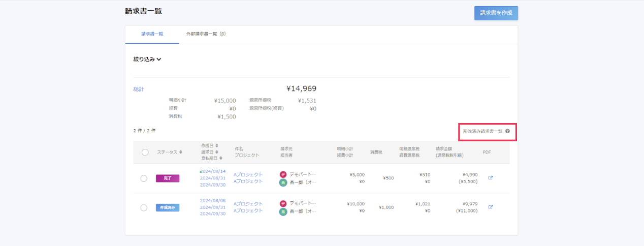
Task: Select the 完了 invoice row checkbox
Action: (x=144, y=178)
